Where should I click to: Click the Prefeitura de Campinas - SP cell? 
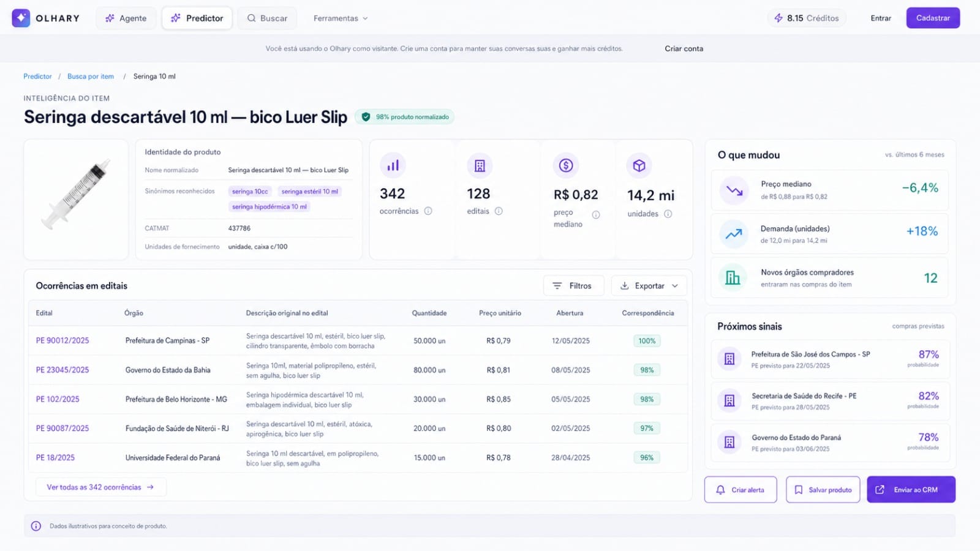pos(167,340)
